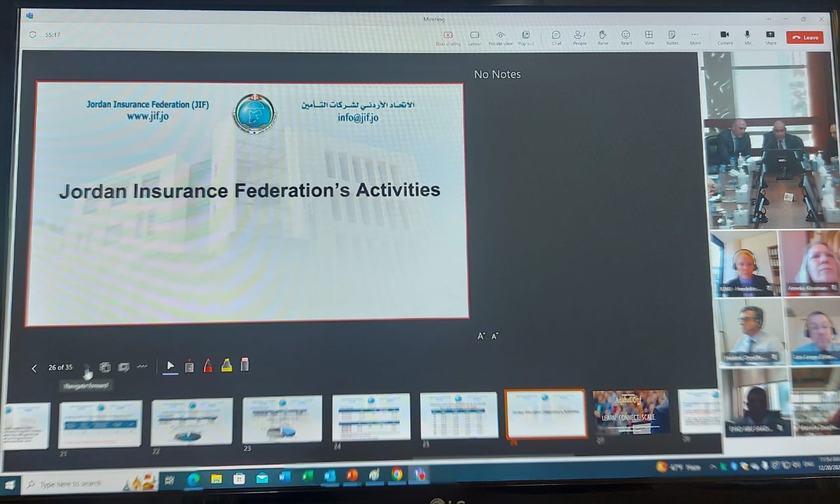
Task: Mute or unmute the Mic
Action: (x=747, y=37)
